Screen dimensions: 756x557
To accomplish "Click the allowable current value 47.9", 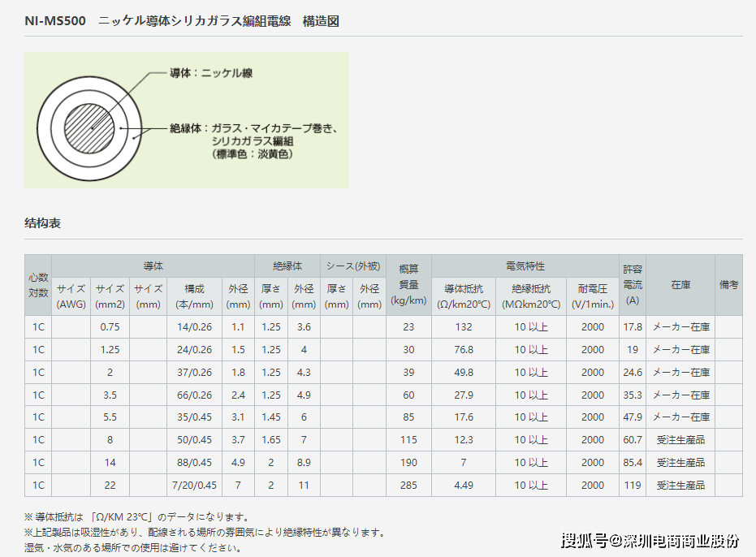I will (633, 417).
